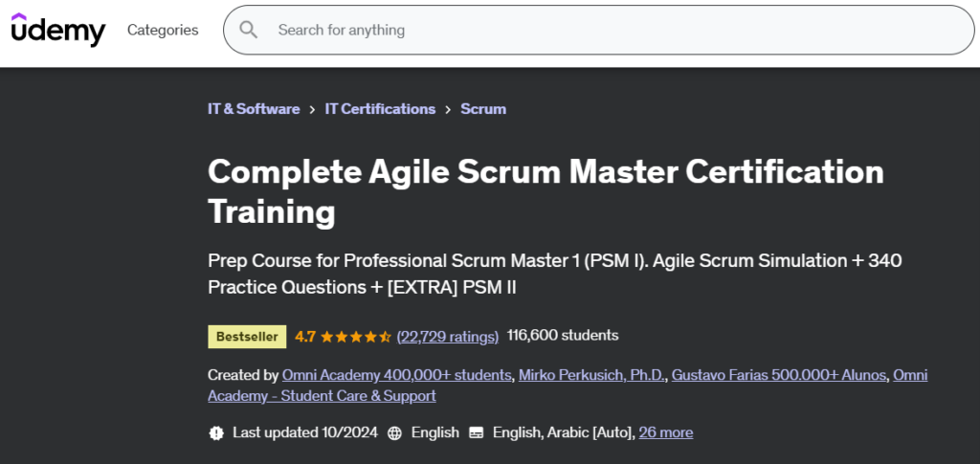Open Scrum breadcrumb link
Image resolution: width=980 pixels, height=464 pixels.
coord(483,109)
